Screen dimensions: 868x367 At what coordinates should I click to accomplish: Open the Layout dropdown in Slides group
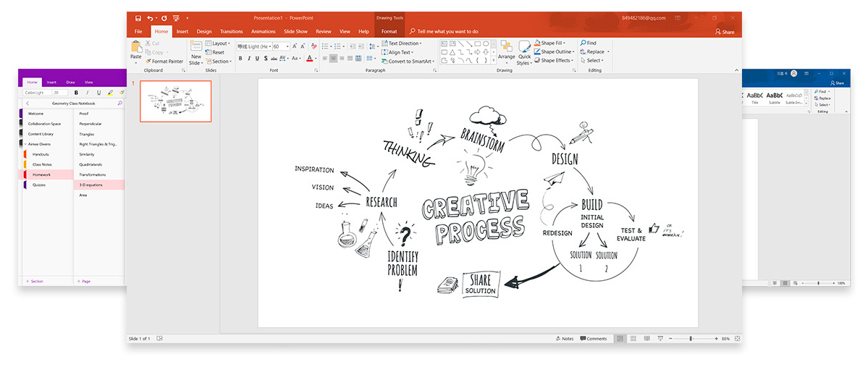(220, 43)
